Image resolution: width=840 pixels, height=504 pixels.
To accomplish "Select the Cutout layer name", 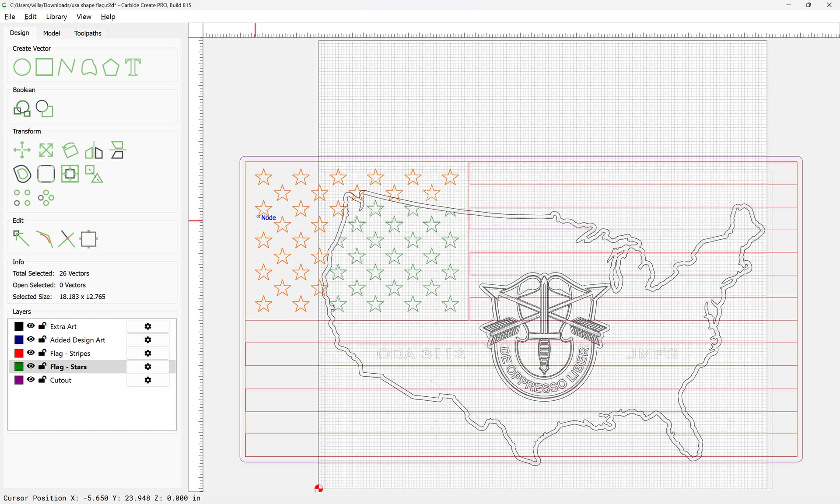I will tap(60, 380).
